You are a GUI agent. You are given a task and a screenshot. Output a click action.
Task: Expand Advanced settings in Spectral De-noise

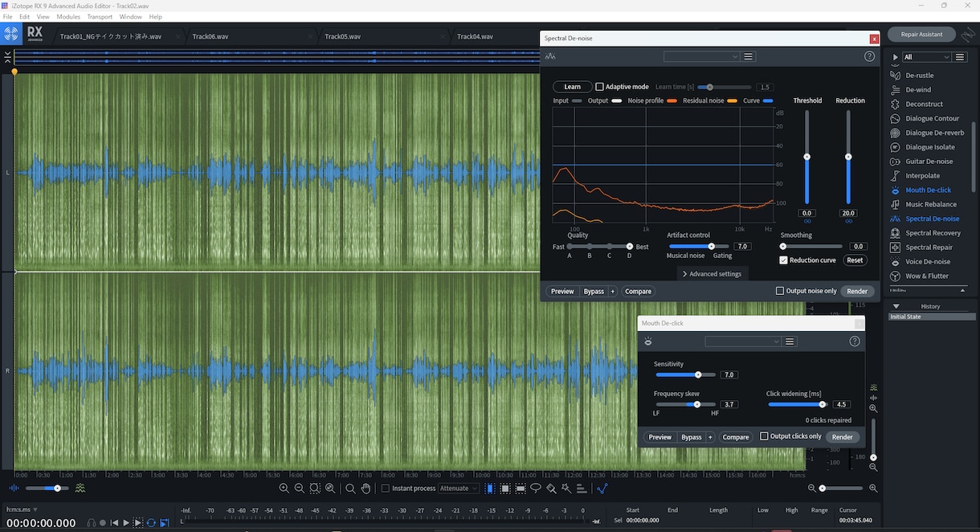pyautogui.click(x=712, y=274)
